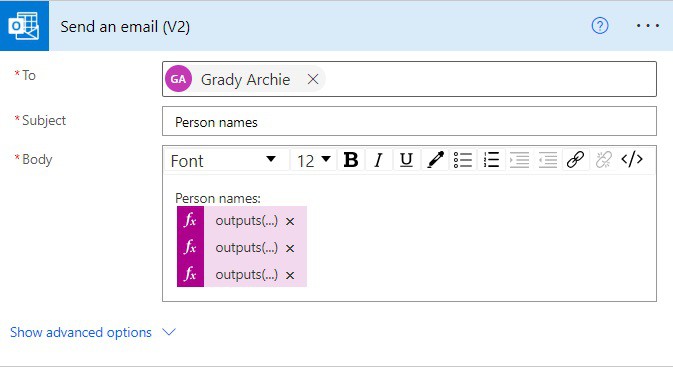Click the fx icon of third expression
The width and height of the screenshot is (673, 367).
[190, 273]
